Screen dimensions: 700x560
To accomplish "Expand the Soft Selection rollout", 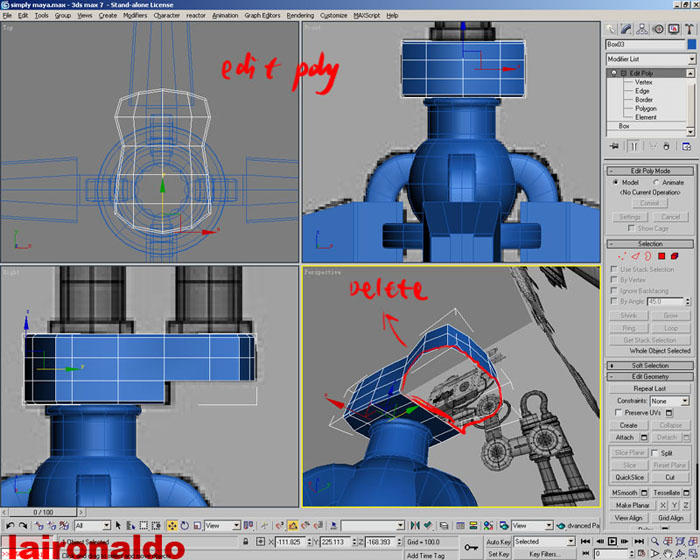I will click(650, 365).
